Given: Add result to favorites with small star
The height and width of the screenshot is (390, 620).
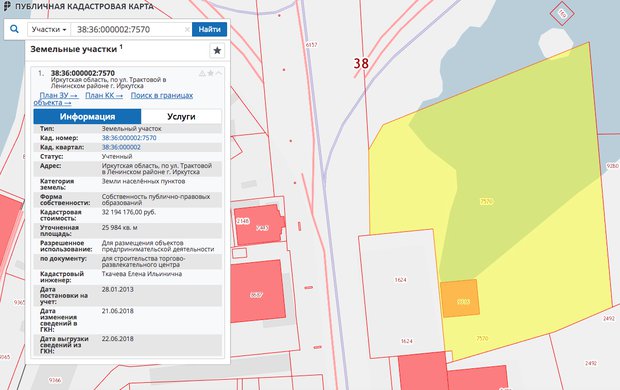Looking at the screenshot, I should tap(211, 73).
